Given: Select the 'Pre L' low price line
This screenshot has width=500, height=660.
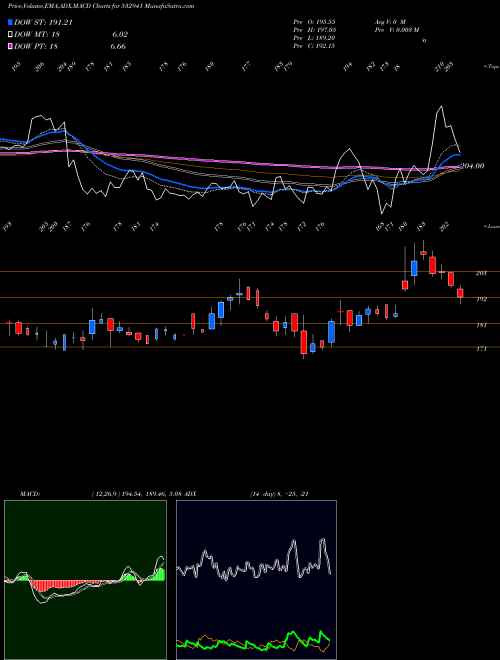Looking at the screenshot, I should point(314,38).
